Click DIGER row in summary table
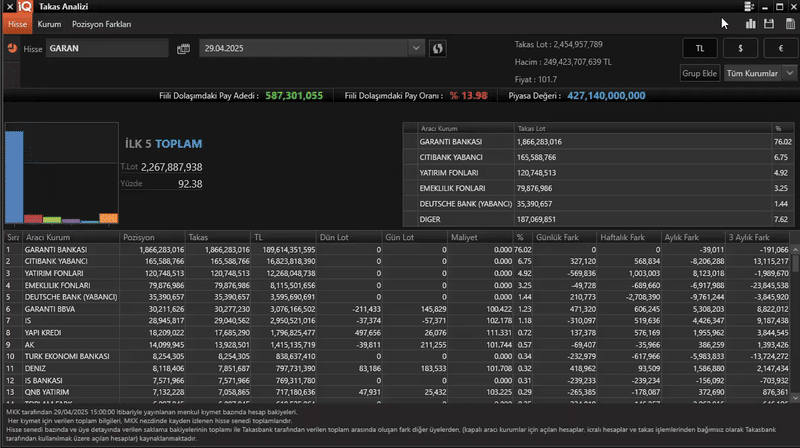The image size is (800, 448). (x=598, y=219)
